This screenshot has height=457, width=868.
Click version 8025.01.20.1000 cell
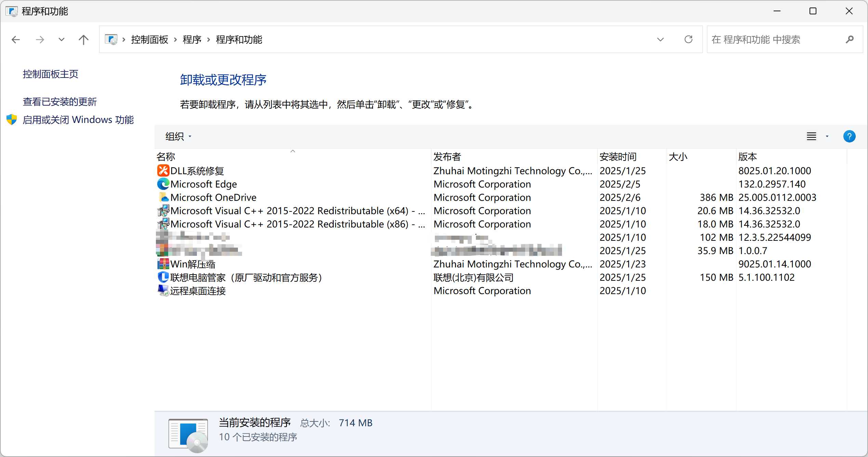coord(774,171)
